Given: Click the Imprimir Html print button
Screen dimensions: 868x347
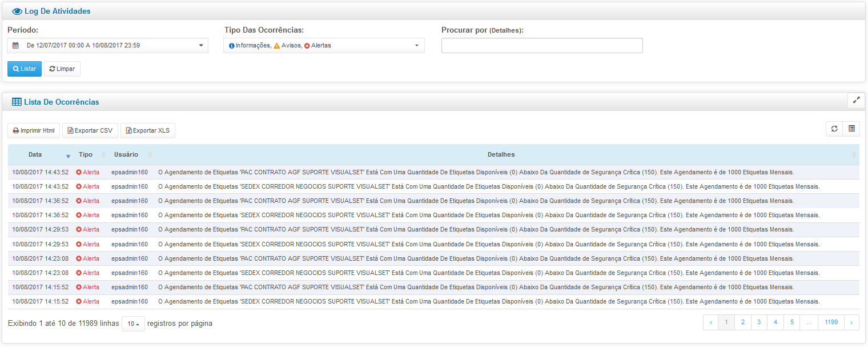Looking at the screenshot, I should [x=34, y=131].
